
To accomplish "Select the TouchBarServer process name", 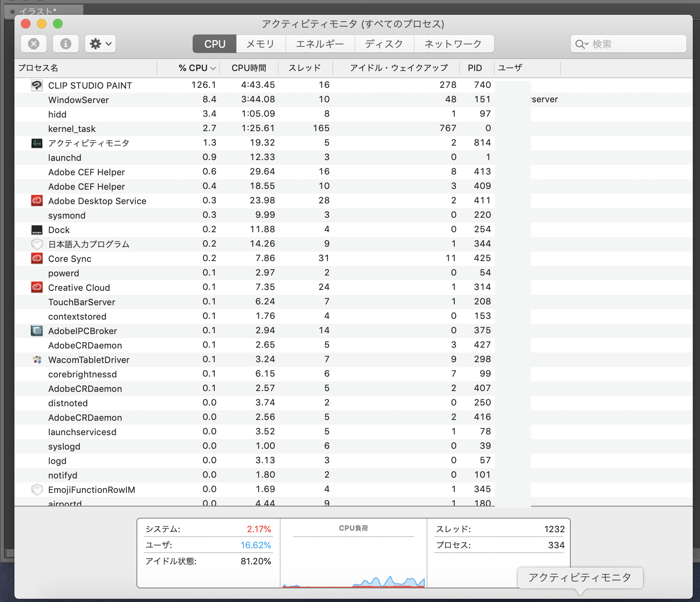I will click(x=81, y=302).
